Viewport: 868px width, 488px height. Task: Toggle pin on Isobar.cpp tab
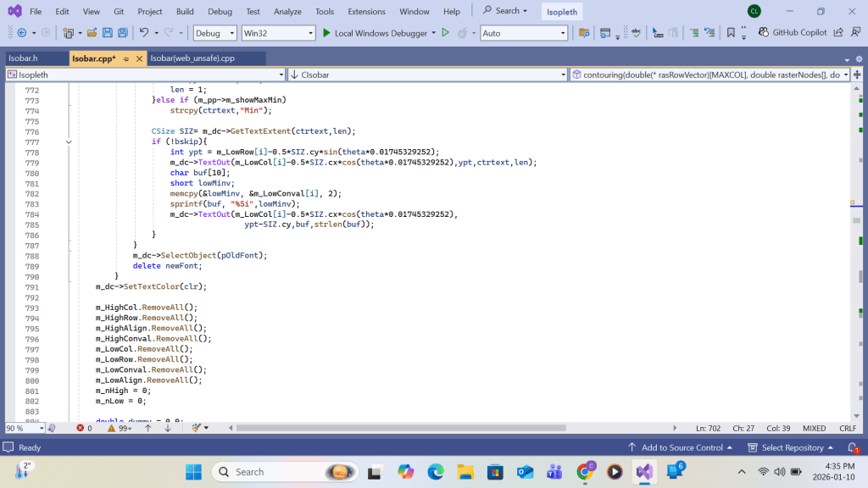[x=125, y=58]
